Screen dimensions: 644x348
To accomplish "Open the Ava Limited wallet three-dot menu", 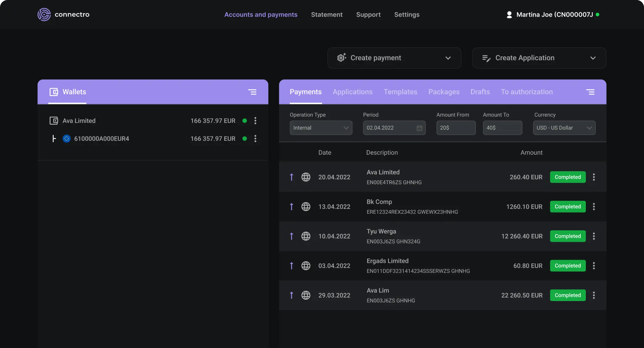I will pyautogui.click(x=255, y=121).
